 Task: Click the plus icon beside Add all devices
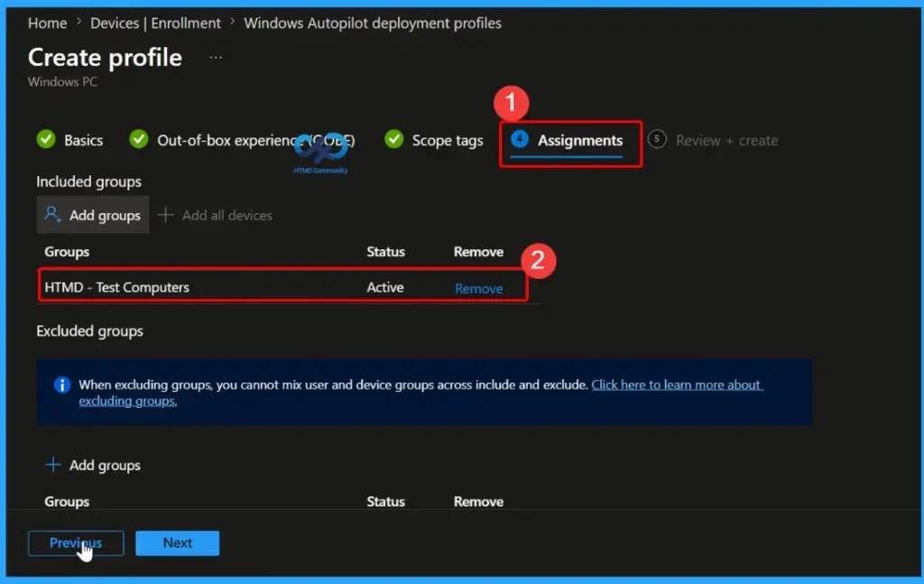(166, 215)
